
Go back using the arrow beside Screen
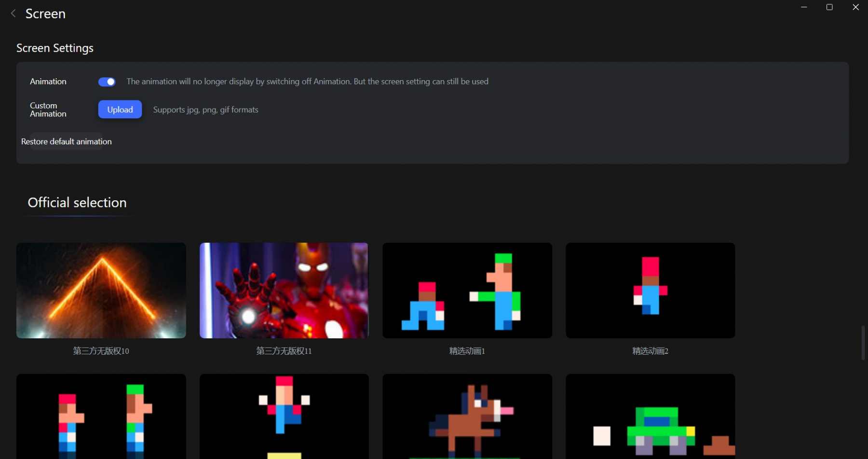14,14
